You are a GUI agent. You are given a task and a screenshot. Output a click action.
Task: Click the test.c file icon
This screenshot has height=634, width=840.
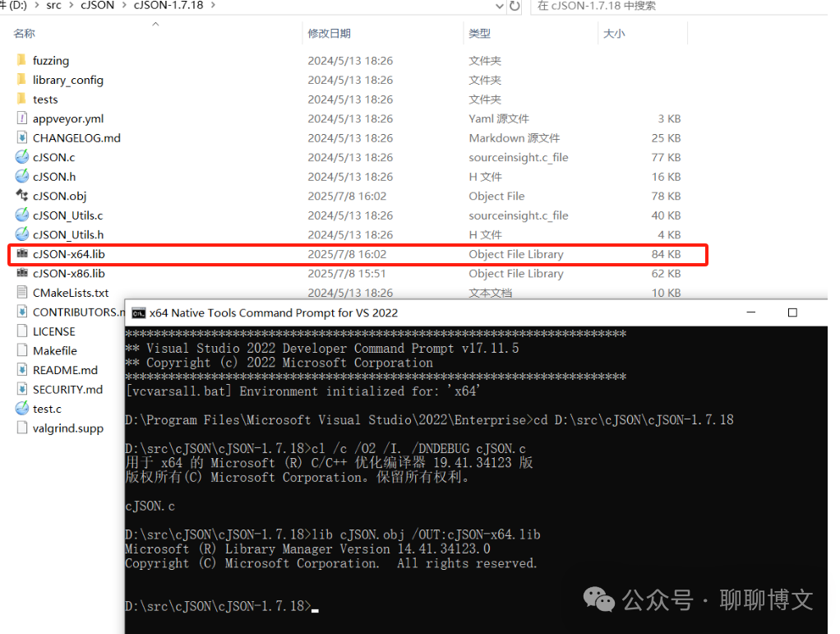[22, 409]
